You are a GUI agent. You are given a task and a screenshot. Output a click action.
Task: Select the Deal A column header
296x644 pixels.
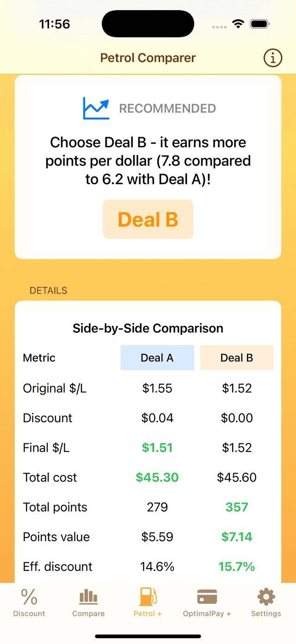click(157, 358)
